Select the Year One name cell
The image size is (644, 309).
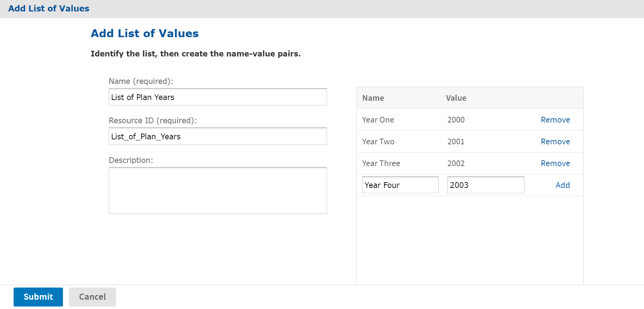[x=378, y=120]
